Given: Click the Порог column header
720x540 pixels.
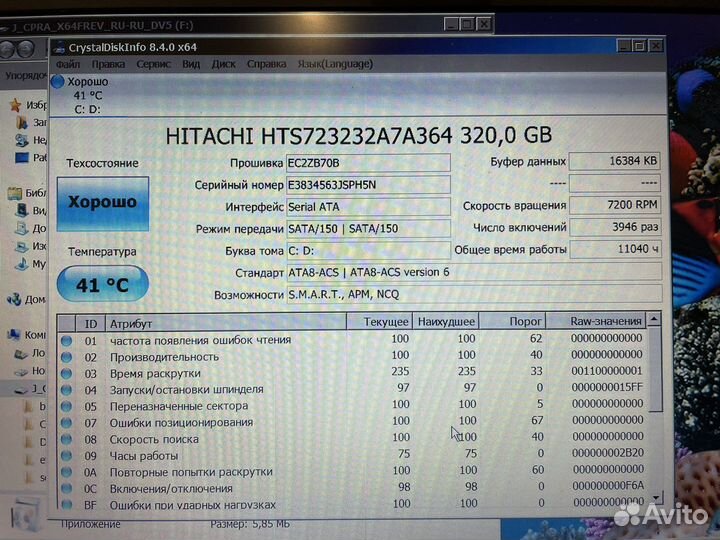Looking at the screenshot, I should [x=512, y=321].
